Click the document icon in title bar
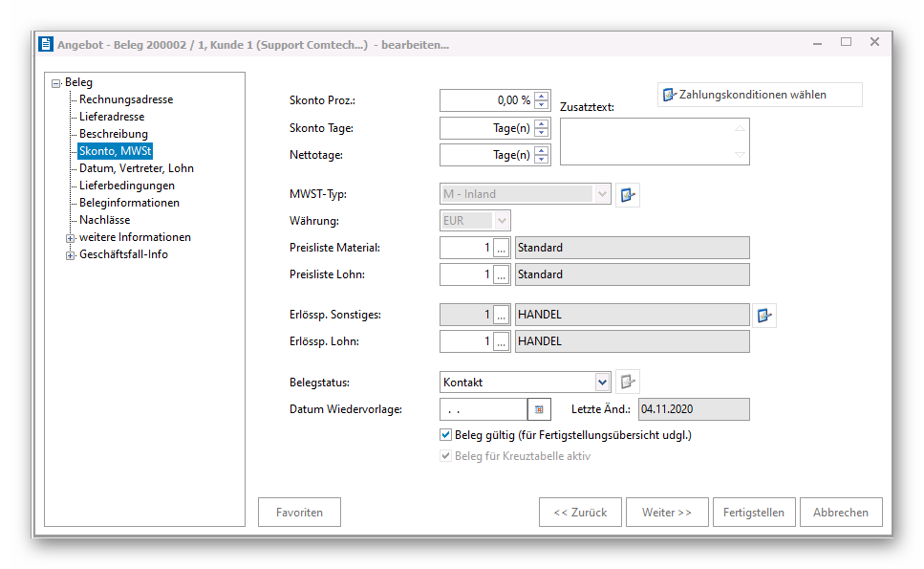This screenshot has height=569, width=924. 45,44
